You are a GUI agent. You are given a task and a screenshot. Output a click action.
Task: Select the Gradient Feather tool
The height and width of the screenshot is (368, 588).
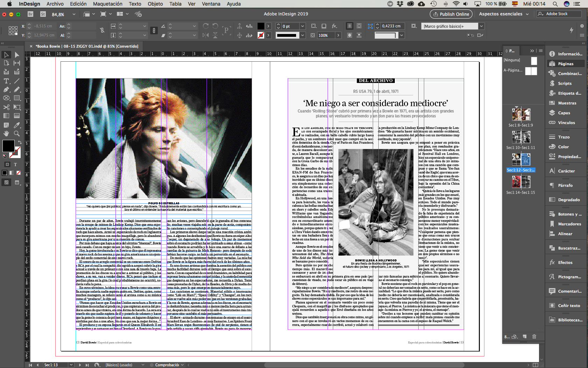(16, 116)
